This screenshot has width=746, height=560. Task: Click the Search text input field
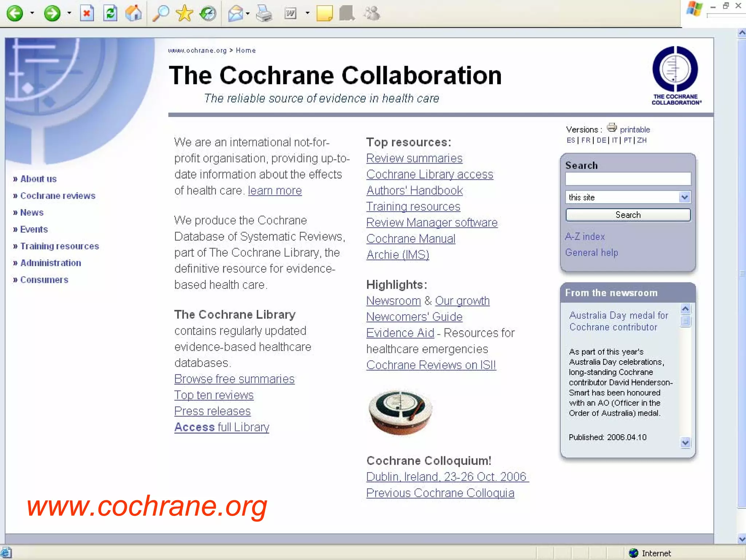click(x=628, y=179)
